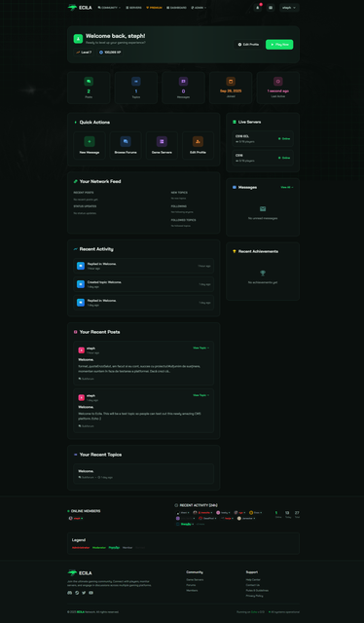
Task: Open the Premium nav item
Action: [x=154, y=8]
